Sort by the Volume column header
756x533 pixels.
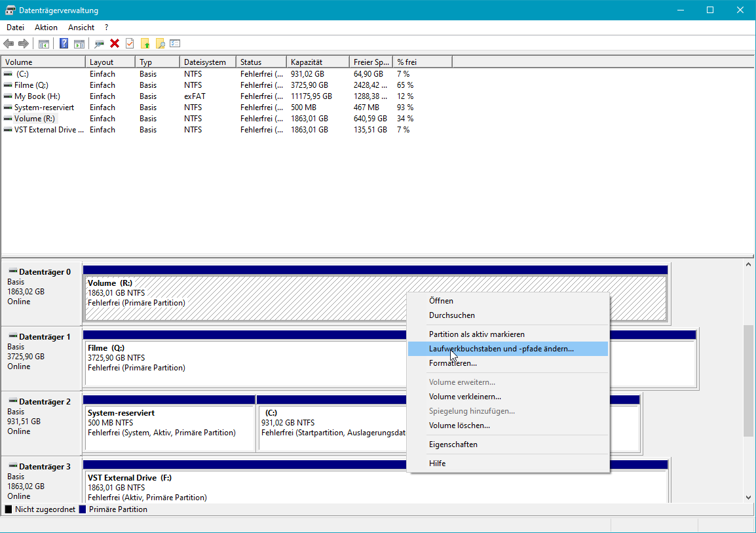43,62
